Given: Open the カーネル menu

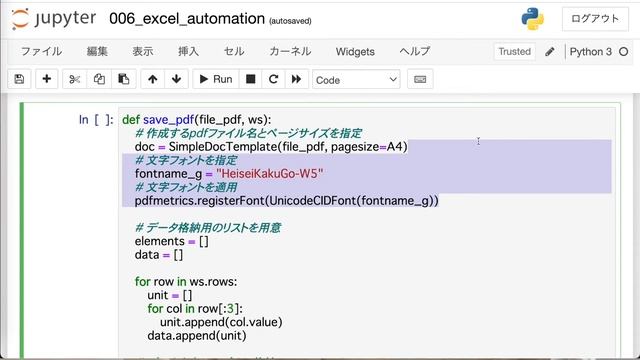Looking at the screenshot, I should click(290, 51).
